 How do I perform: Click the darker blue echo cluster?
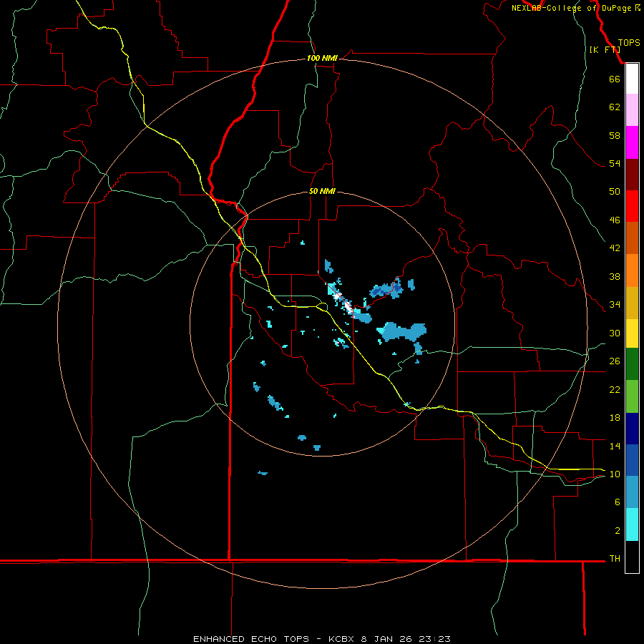point(387,290)
